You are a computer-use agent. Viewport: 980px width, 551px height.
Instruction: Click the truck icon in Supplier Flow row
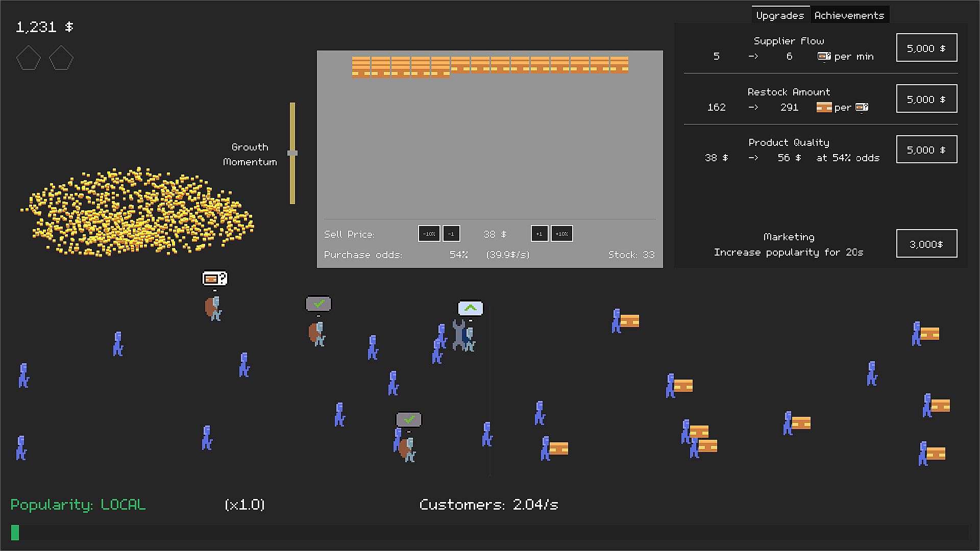(824, 56)
